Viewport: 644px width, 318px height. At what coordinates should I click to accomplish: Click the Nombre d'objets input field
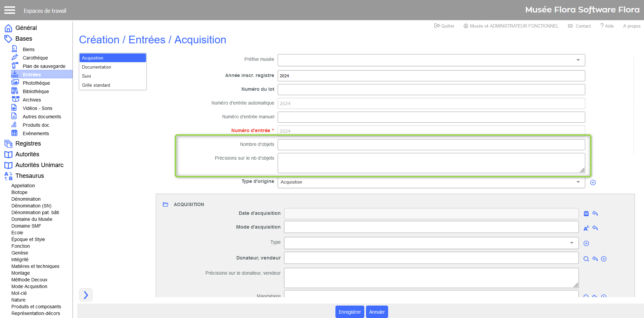point(431,145)
